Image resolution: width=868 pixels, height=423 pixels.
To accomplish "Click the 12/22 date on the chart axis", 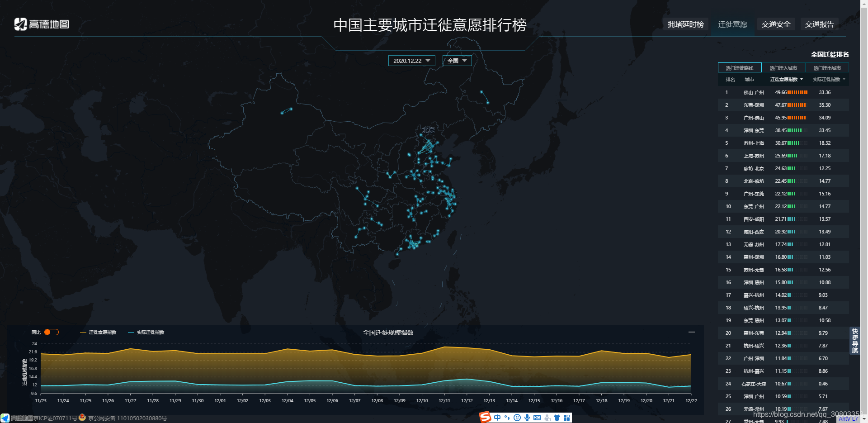I will click(691, 400).
